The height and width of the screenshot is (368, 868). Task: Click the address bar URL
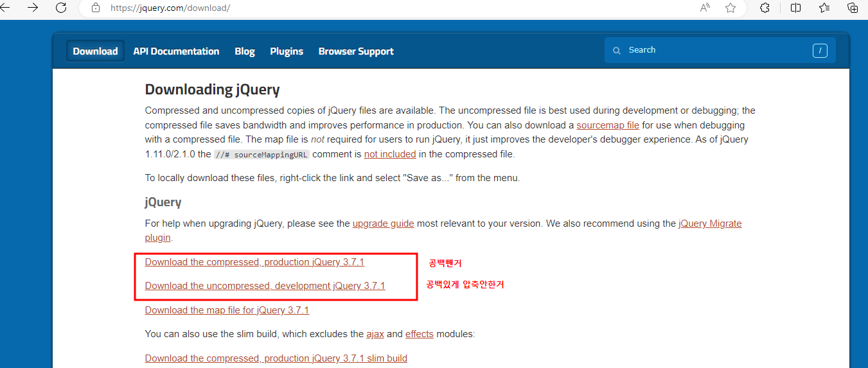click(x=170, y=8)
